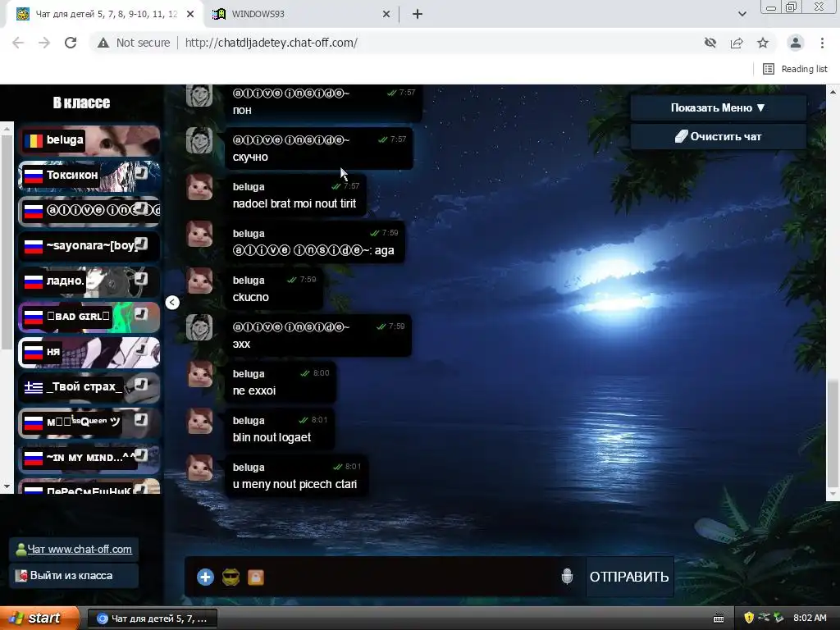Close the WINDOWS93 tab
Viewport: 840px width, 630px height.
386,15
